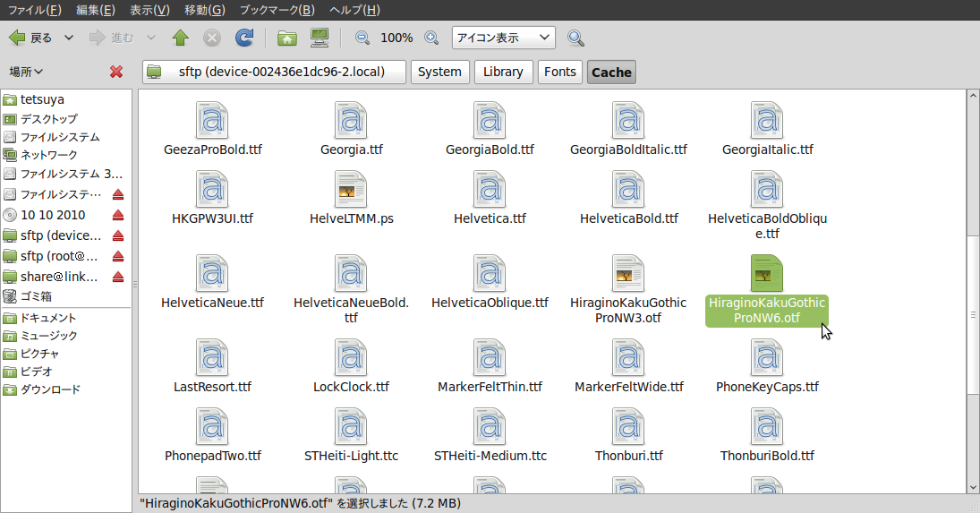Open the アイコン表示 view mode dropdown

pyautogui.click(x=503, y=38)
